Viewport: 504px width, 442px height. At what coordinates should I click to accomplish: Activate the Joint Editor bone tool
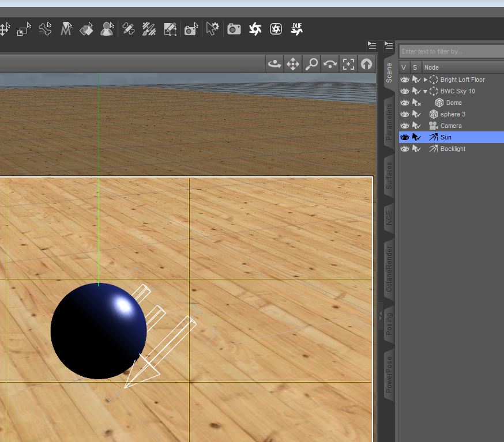(45, 29)
